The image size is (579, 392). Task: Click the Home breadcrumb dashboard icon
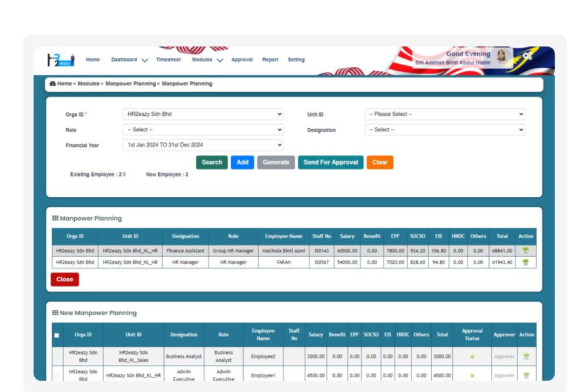[x=52, y=84]
